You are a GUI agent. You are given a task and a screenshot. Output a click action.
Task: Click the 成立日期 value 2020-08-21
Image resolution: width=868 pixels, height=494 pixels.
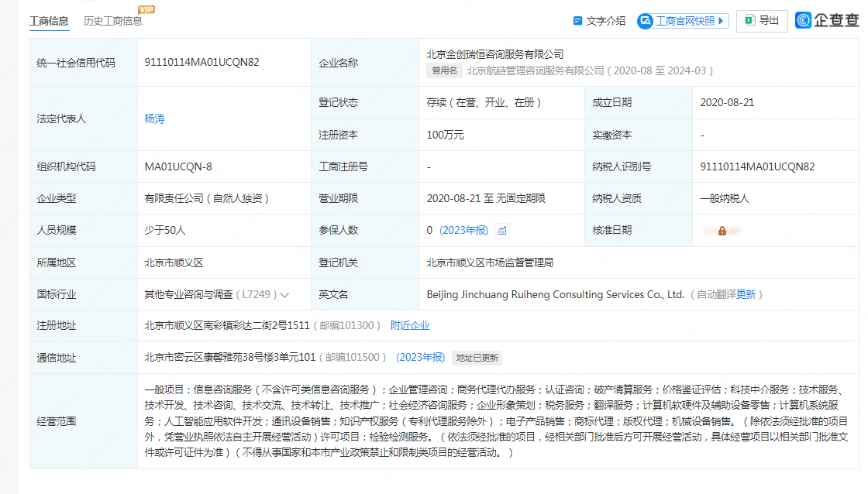pos(727,103)
